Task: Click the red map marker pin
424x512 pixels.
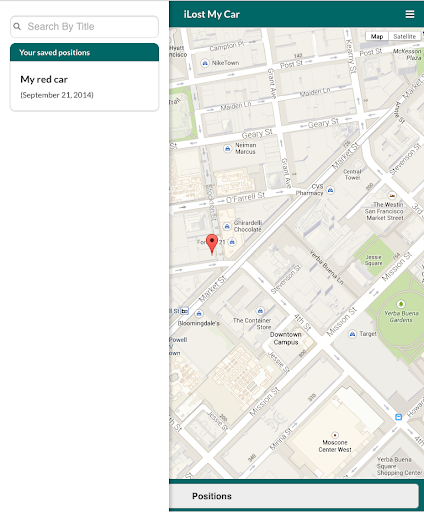Action: [212, 244]
